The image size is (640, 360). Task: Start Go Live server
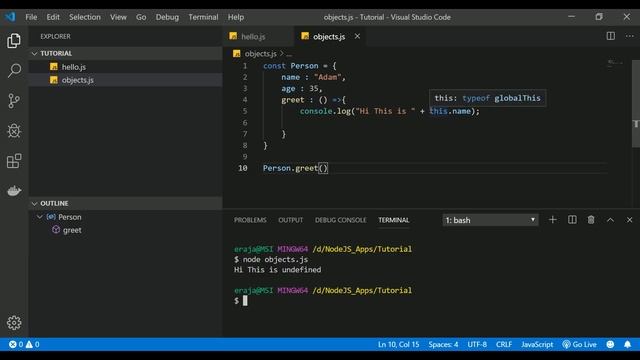tap(579, 344)
